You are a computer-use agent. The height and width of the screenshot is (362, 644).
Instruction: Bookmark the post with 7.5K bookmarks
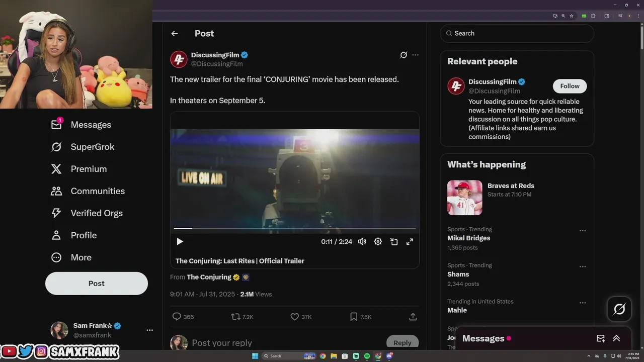click(x=354, y=317)
